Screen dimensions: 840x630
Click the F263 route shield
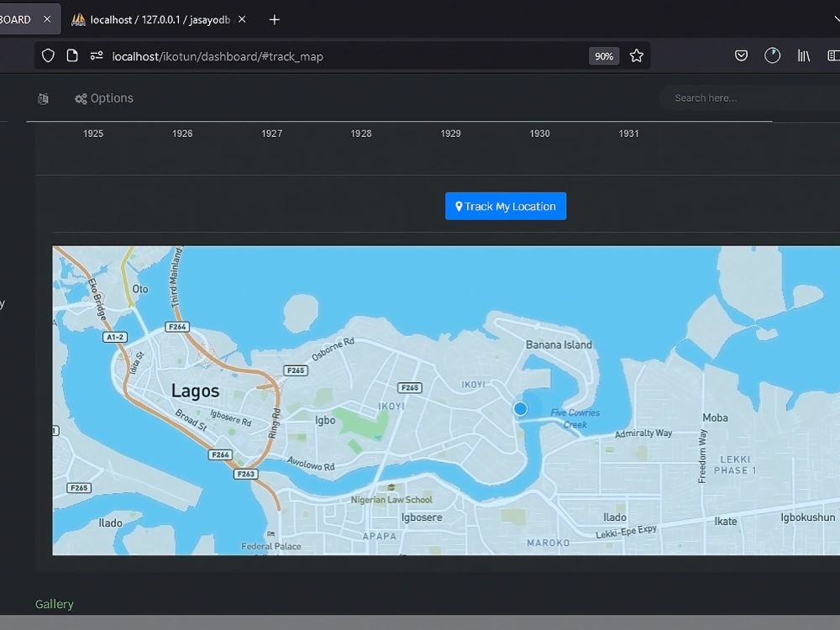246,474
